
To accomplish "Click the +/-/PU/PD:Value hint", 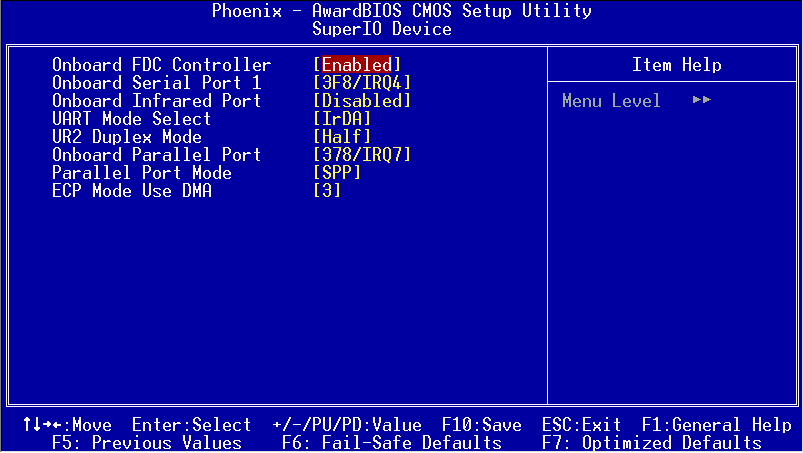I will coord(347,425).
